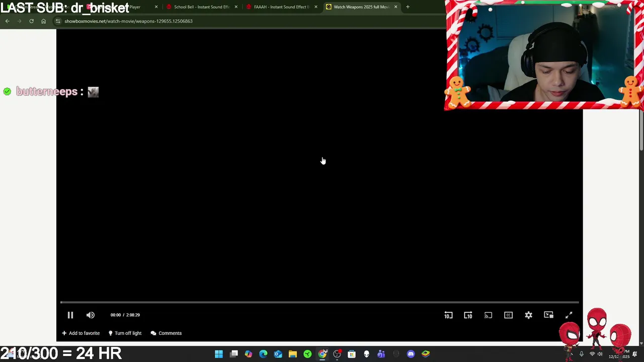Screen dimensions: 644x362
Task: Mute the video player volume
Action: pyautogui.click(x=91, y=315)
